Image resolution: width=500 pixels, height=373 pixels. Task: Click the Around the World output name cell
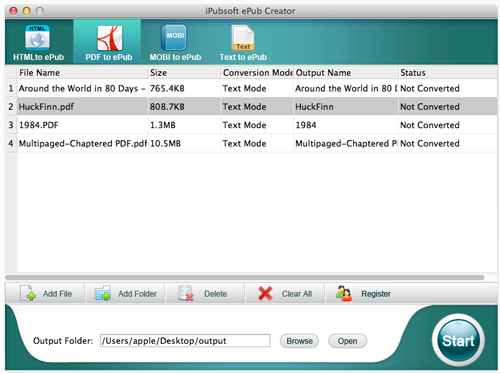[x=346, y=88]
